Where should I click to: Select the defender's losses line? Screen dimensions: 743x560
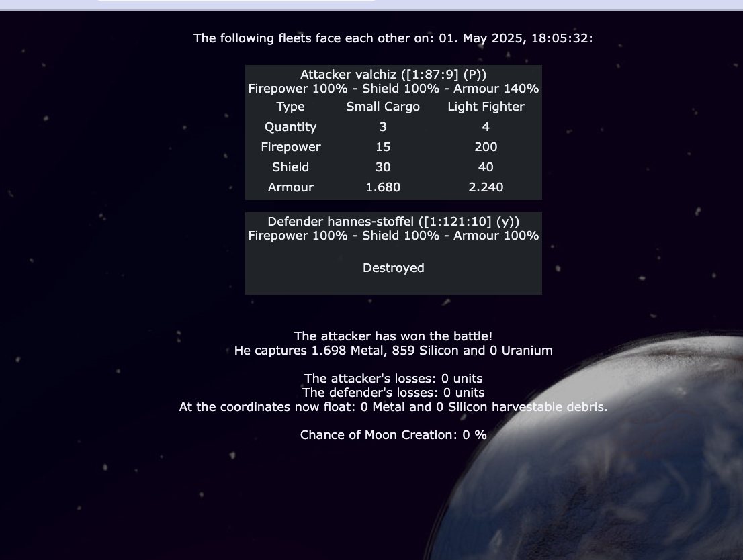[x=393, y=393]
